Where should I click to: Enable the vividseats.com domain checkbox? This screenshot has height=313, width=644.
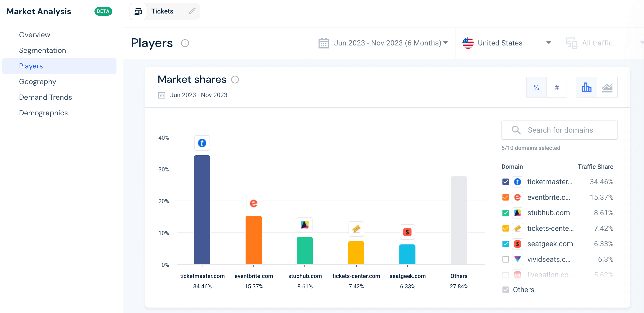click(x=505, y=259)
